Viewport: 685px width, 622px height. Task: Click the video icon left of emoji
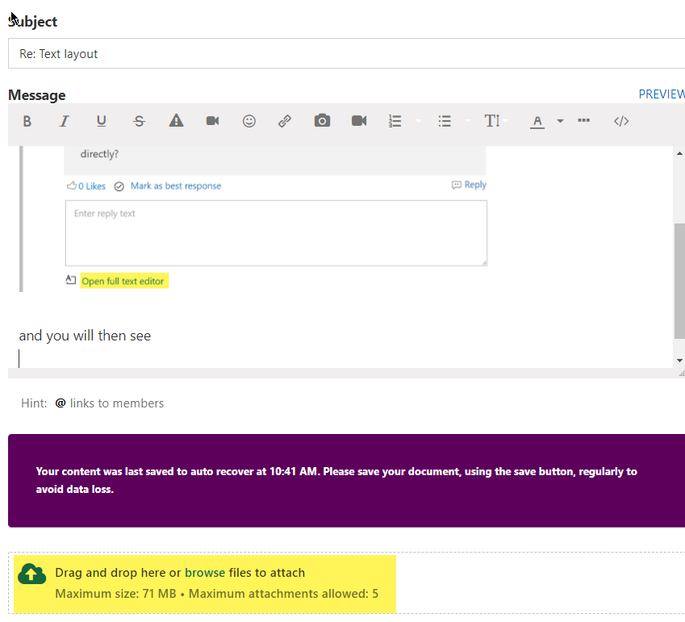213,121
